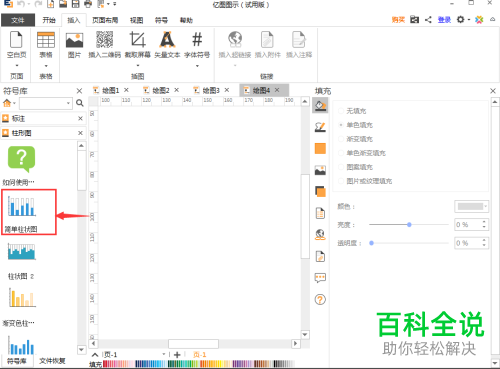
Task: Insert a table (表格)
Action: [x=46, y=44]
